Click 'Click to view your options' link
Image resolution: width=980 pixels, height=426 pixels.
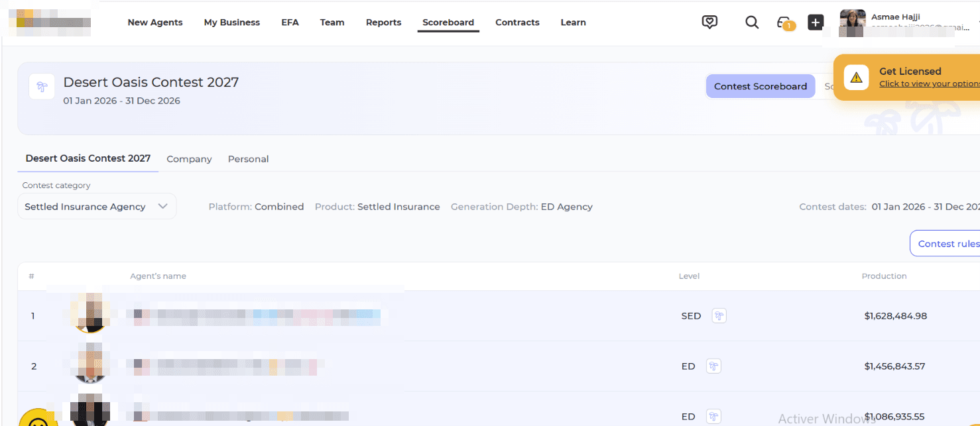[930, 83]
